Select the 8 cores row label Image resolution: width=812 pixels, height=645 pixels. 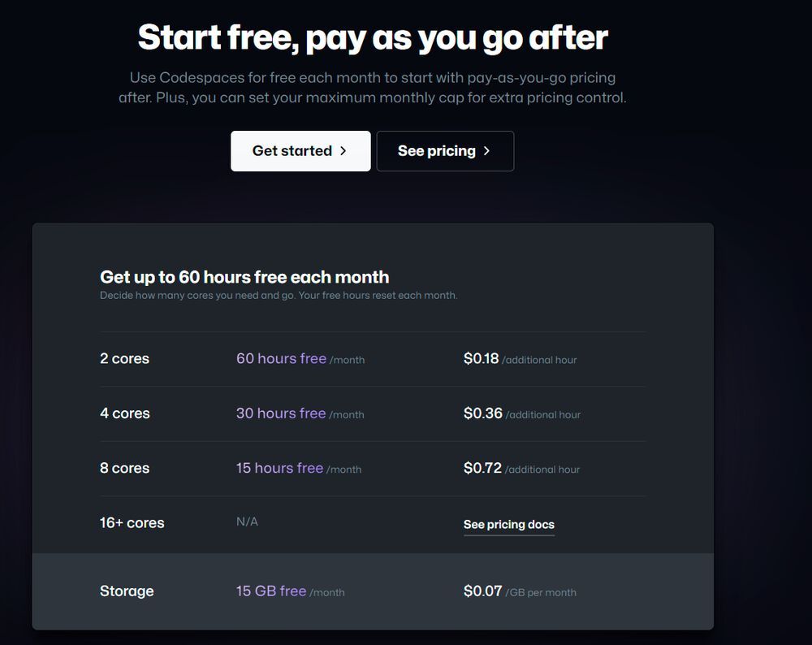click(x=124, y=469)
